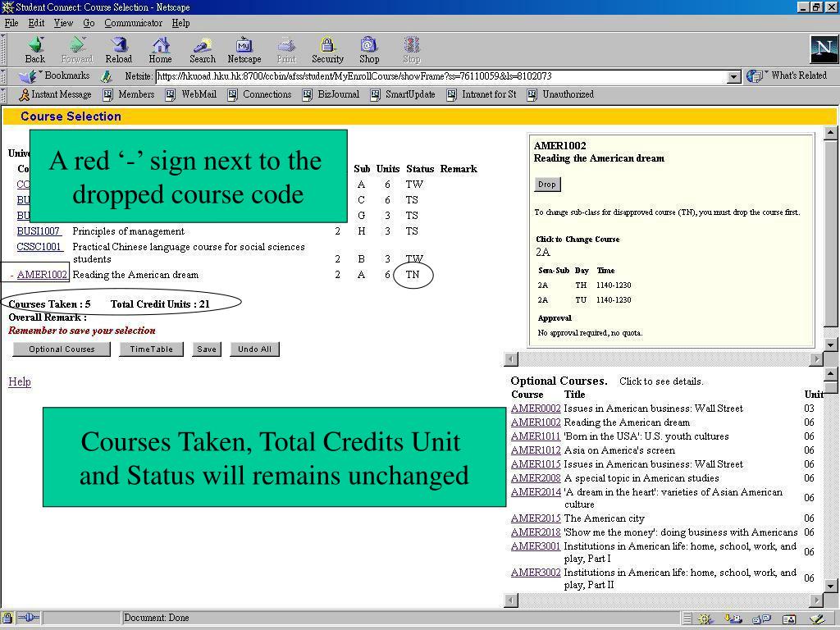Open Navigator icon in component bar
The image size is (840, 630).
click(705, 619)
